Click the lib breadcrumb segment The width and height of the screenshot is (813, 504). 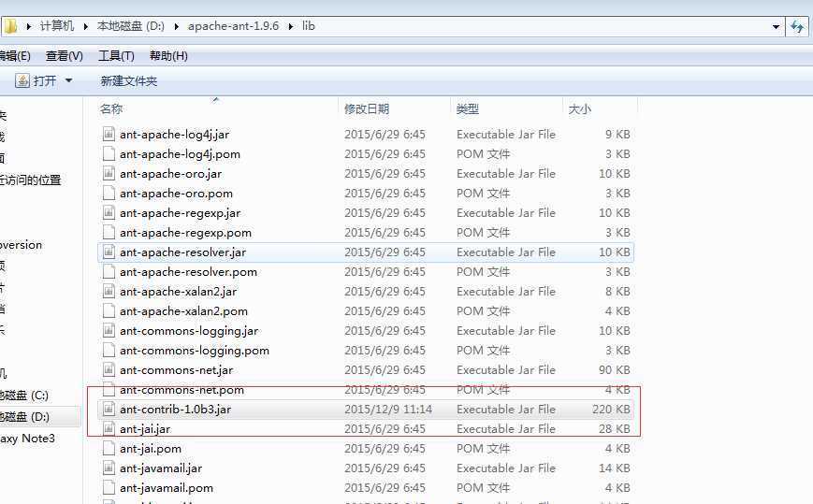coord(309,26)
